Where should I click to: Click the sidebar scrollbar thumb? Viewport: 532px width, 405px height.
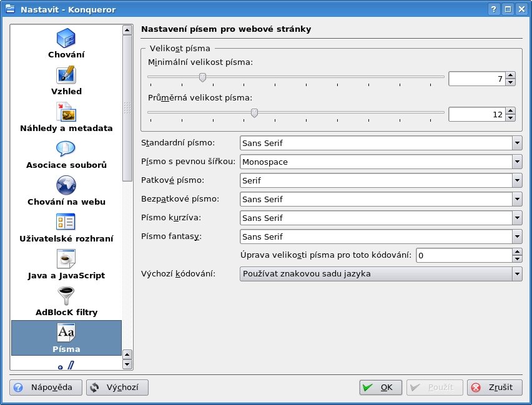(127, 108)
